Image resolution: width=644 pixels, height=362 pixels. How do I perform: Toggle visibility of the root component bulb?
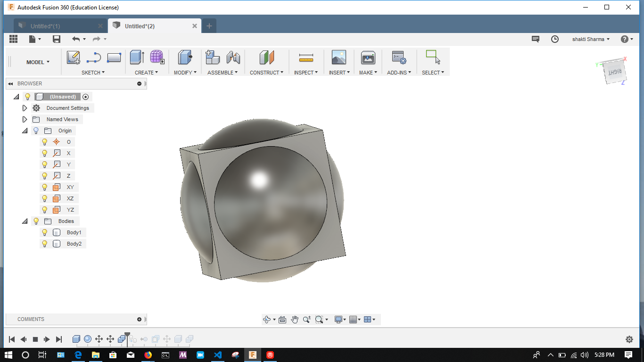(28, 97)
